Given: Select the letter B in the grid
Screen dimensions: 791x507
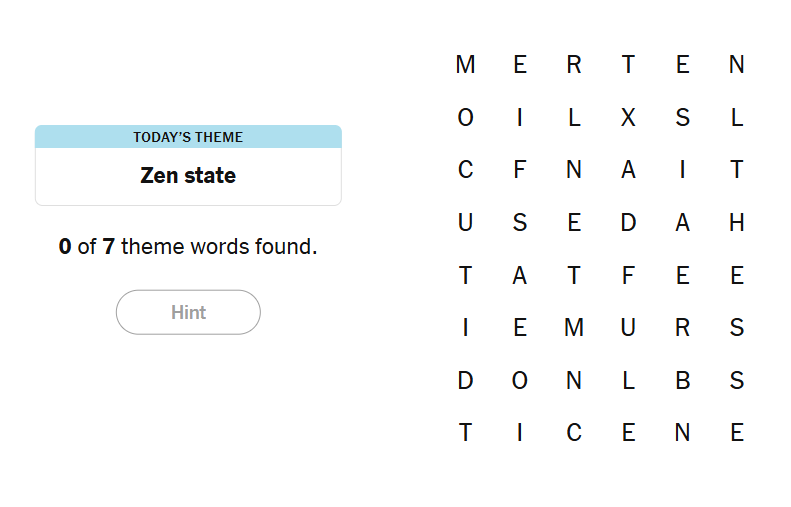Looking at the screenshot, I should point(682,381).
